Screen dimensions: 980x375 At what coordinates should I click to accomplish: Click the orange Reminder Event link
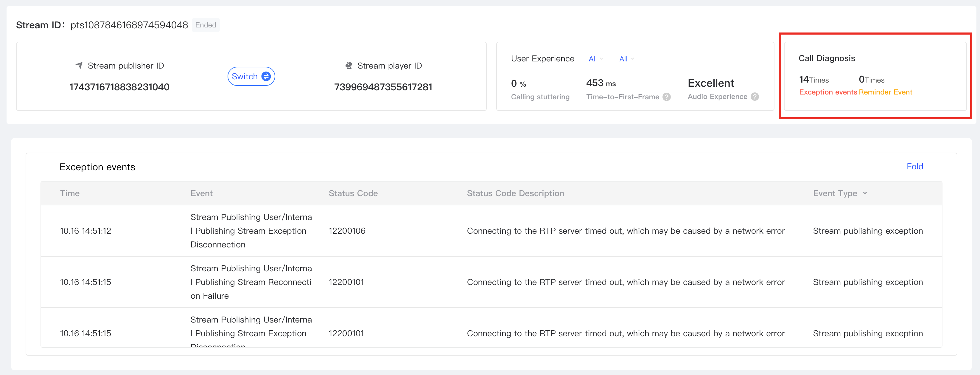click(885, 92)
